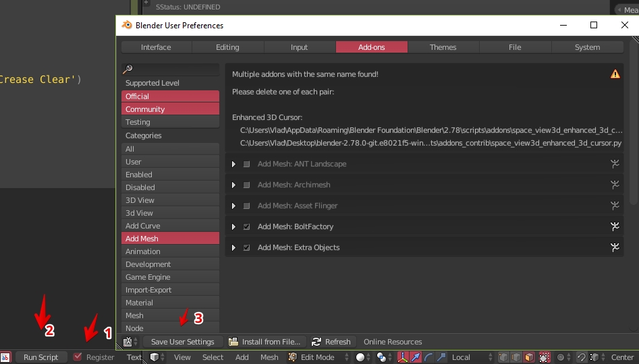Click the addon search field
This screenshot has width=639, height=364.
point(170,69)
